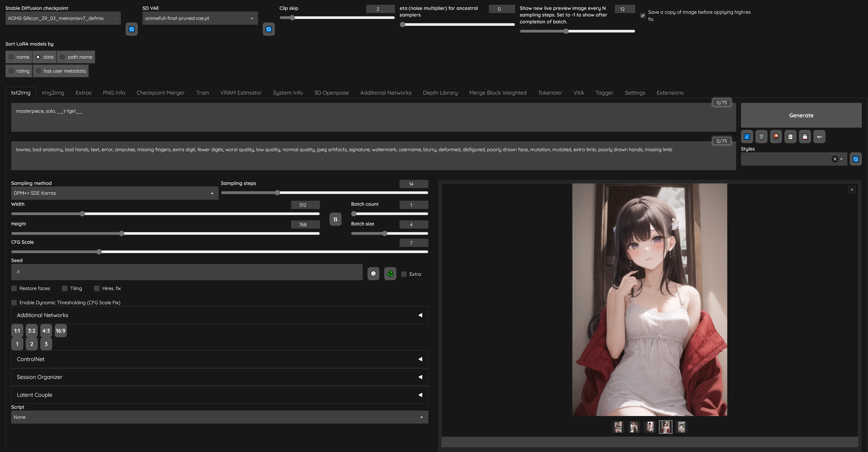Viewport: 868px width, 452px height.
Task: Refresh the SD VAE list
Action: (x=269, y=29)
